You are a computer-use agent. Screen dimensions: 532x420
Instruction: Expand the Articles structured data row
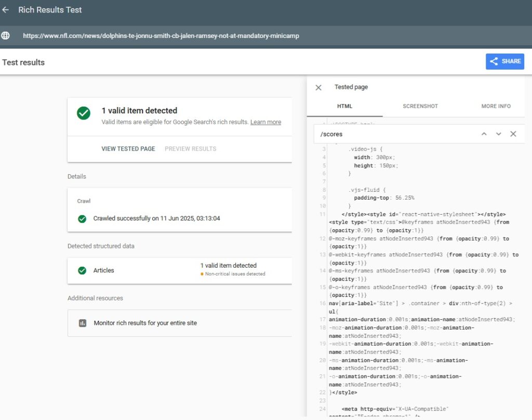pos(180,271)
